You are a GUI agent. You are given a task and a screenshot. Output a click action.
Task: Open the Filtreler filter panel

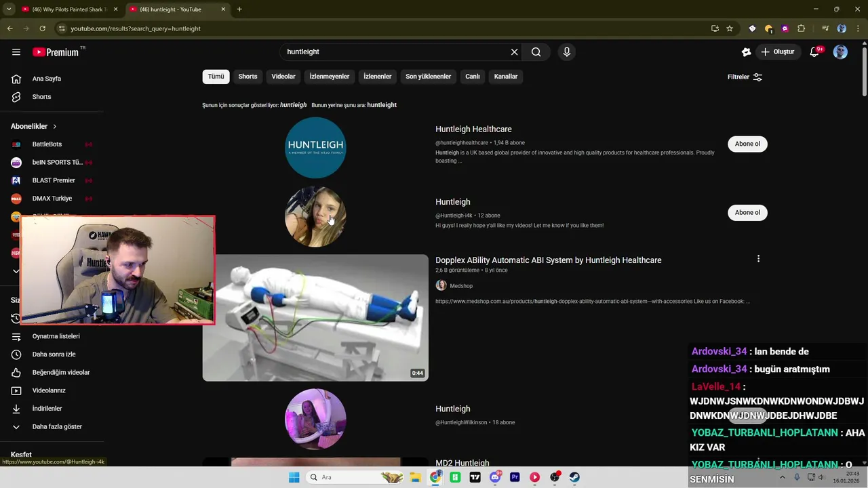(745, 77)
